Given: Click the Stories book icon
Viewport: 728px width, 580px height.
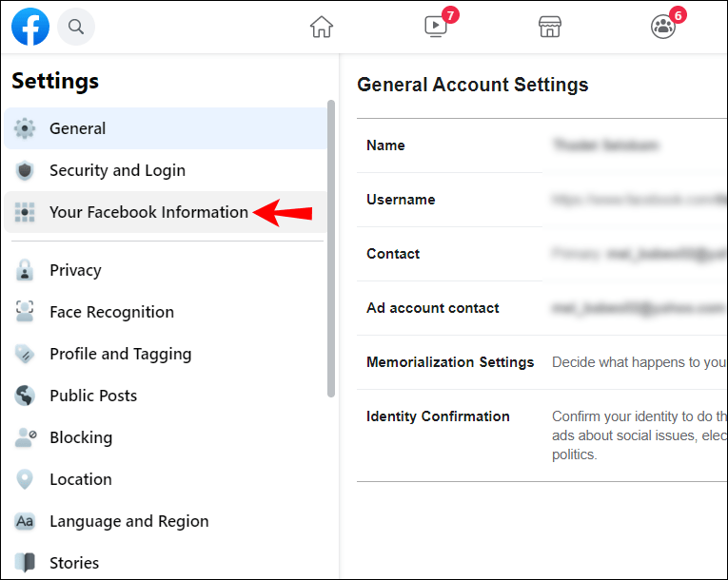Looking at the screenshot, I should click(x=25, y=562).
